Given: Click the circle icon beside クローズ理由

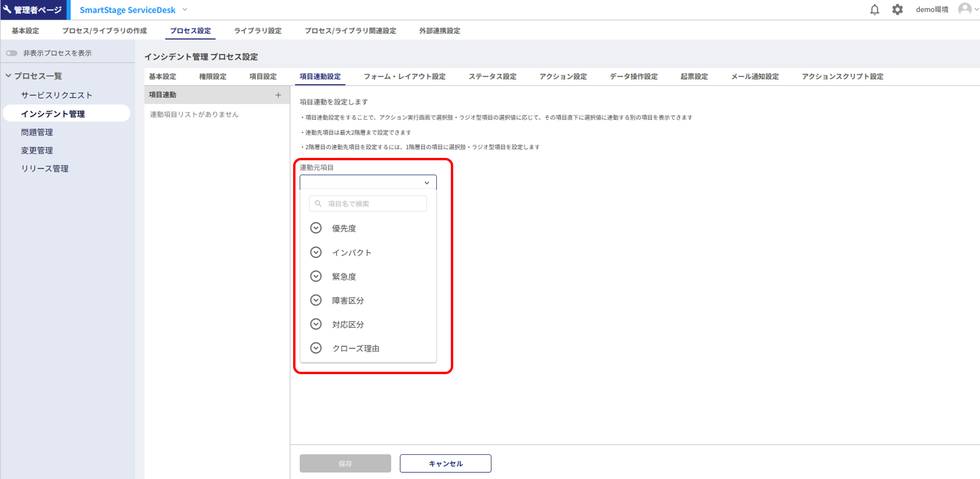Looking at the screenshot, I should pos(316,348).
